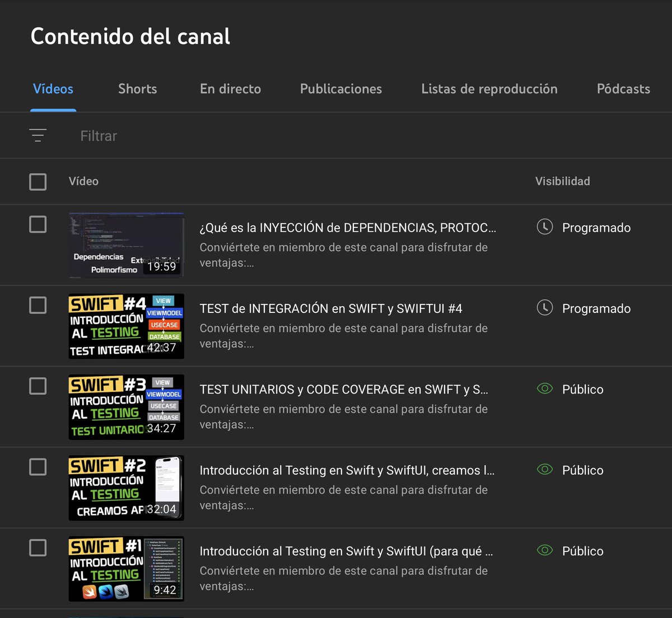Viewport: 672px width, 618px height.
Task: Click the clock icon for TEST de INTEGRACIÓN video
Action: (545, 307)
